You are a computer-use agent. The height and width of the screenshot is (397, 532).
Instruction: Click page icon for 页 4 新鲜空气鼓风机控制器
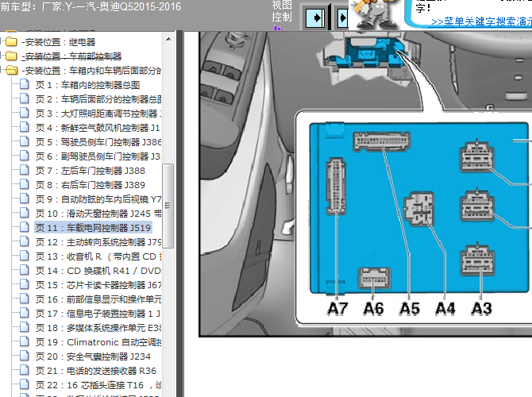pos(25,127)
